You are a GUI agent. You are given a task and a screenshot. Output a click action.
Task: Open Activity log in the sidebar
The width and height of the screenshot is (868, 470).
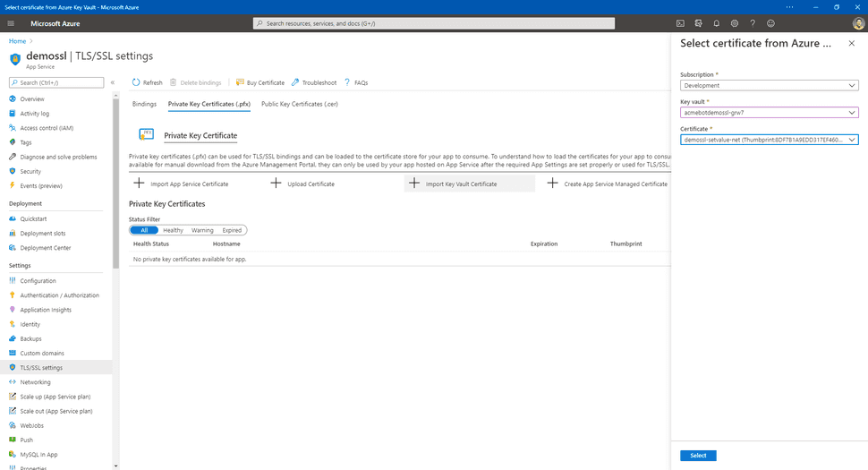click(34, 114)
